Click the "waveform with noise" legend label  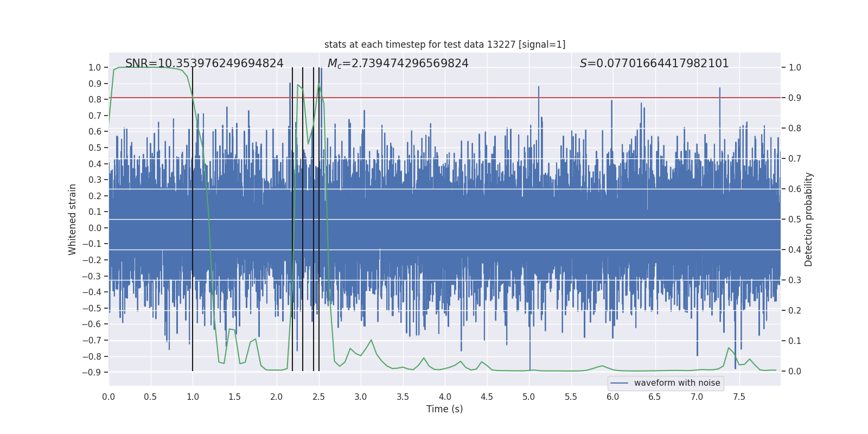676,383
